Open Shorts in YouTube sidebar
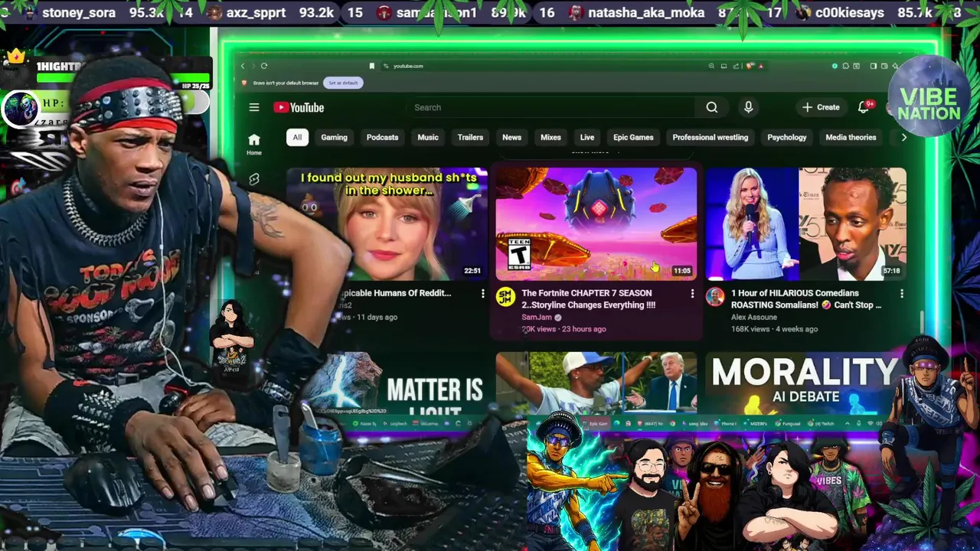980x551 pixels. (x=254, y=179)
